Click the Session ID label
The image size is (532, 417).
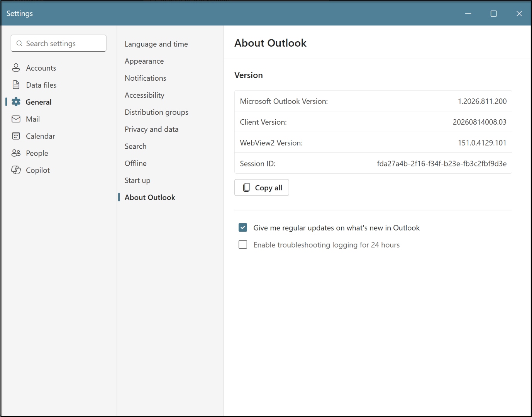tap(258, 164)
